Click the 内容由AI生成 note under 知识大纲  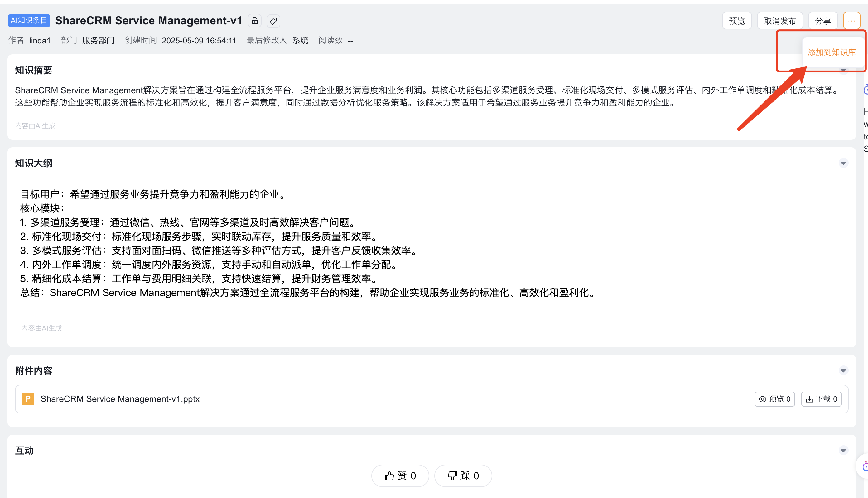tap(41, 328)
